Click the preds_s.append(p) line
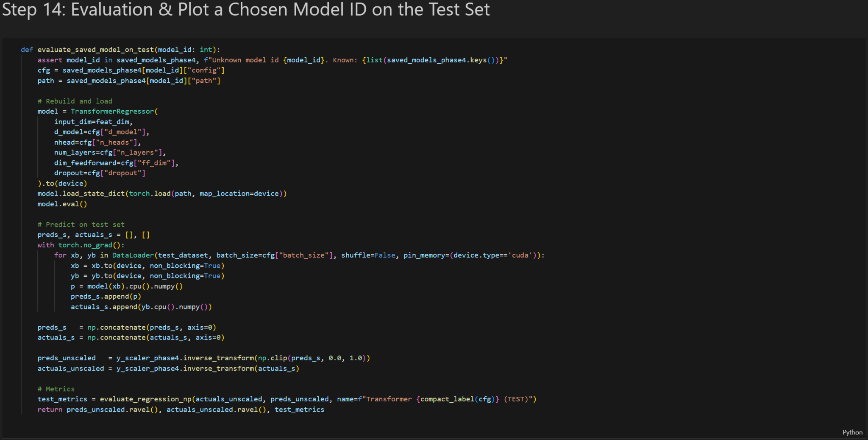 [x=106, y=297]
